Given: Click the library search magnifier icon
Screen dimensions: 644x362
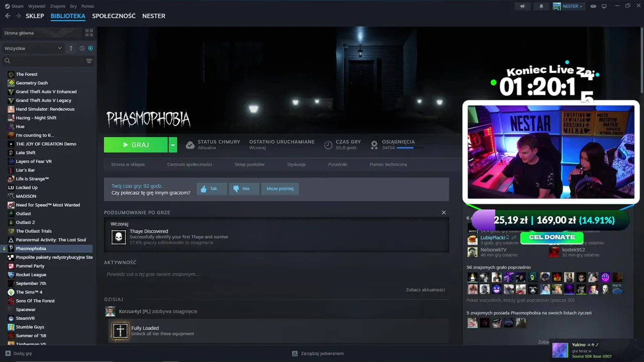Looking at the screenshot, I should 8,61.
